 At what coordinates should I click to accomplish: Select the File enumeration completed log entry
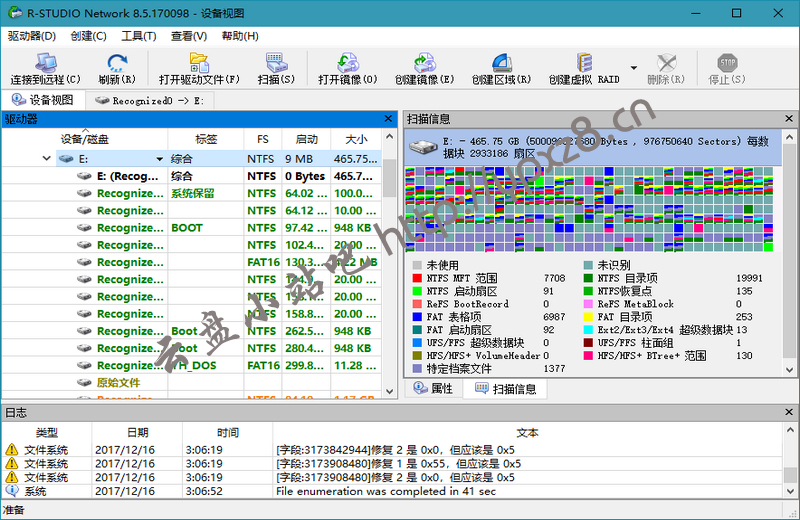point(392,491)
